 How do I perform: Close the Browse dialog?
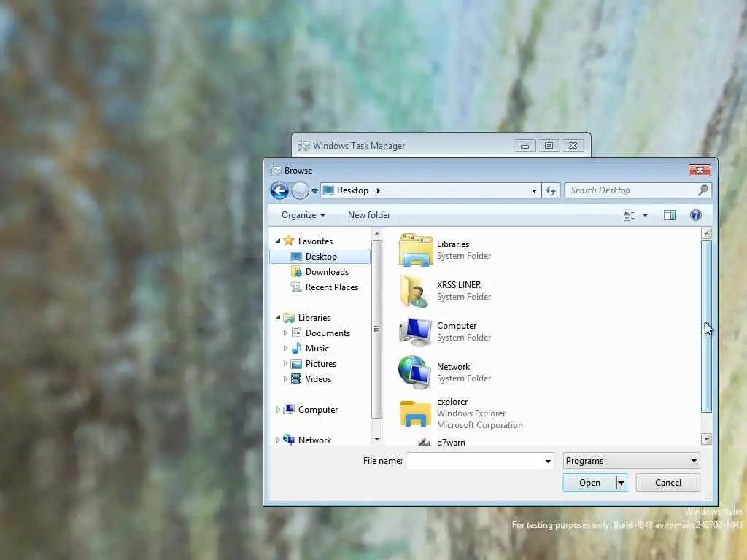click(x=700, y=170)
